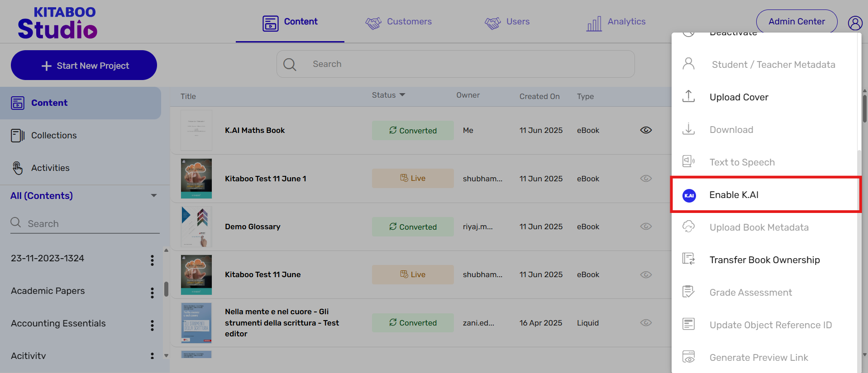
Task: Click the Student / Teacher Metadata person icon
Action: point(688,64)
